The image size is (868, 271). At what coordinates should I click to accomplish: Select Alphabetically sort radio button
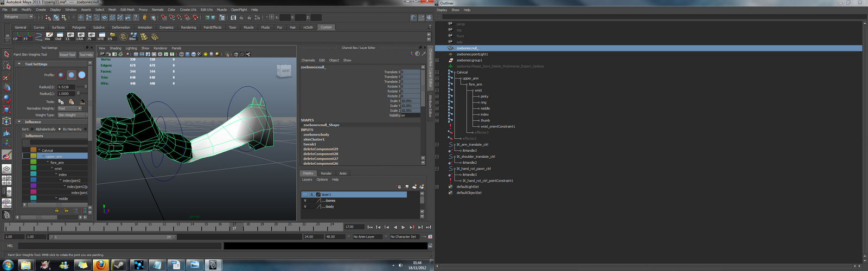point(33,129)
